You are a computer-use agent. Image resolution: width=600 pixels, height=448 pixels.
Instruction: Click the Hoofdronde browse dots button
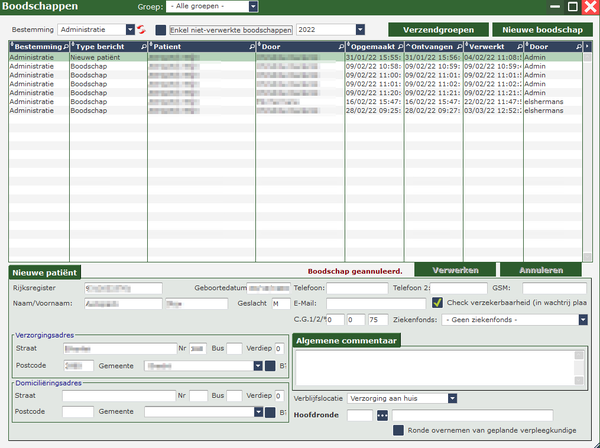(x=382, y=416)
